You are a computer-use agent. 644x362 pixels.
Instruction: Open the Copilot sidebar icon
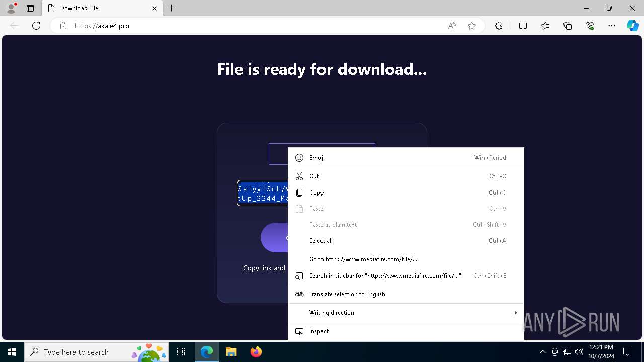click(x=633, y=26)
